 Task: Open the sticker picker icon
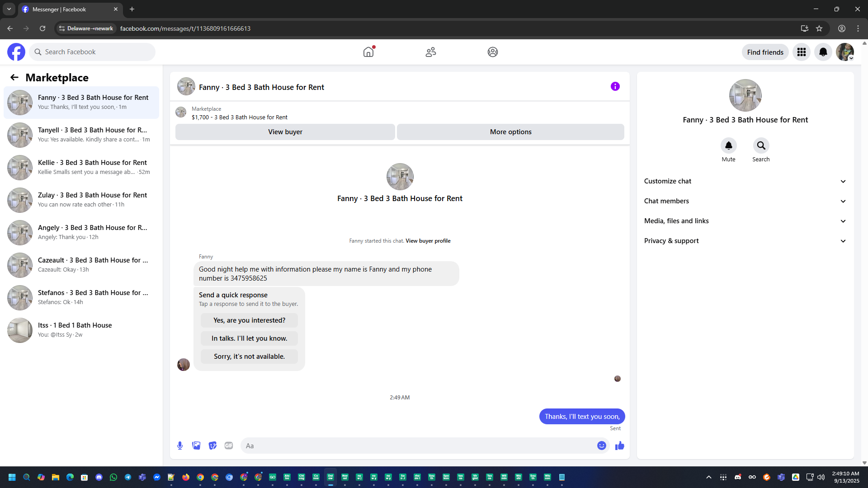pos(212,446)
